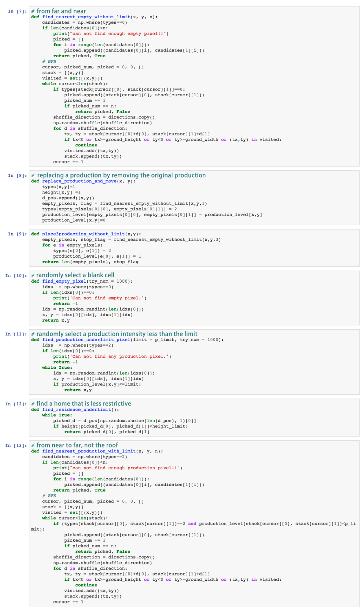Click the 'from near to far' comment
364x612 pixels.
click(77, 445)
